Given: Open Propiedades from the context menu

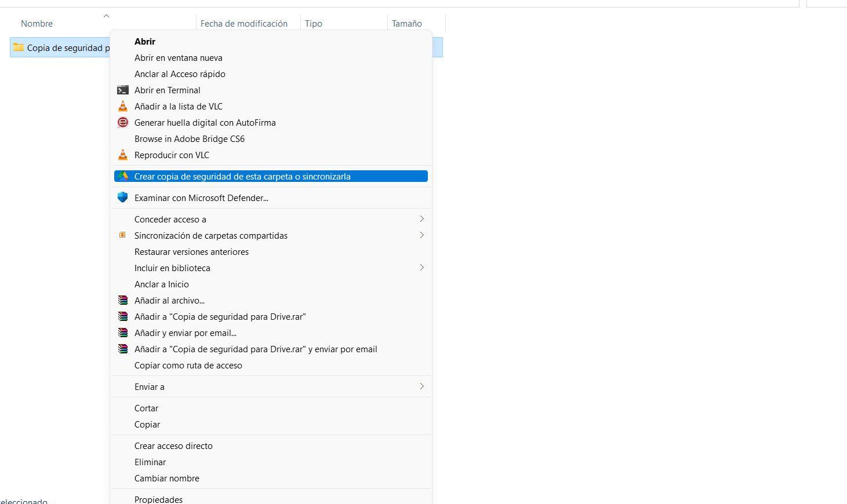Looking at the screenshot, I should pyautogui.click(x=158, y=499).
